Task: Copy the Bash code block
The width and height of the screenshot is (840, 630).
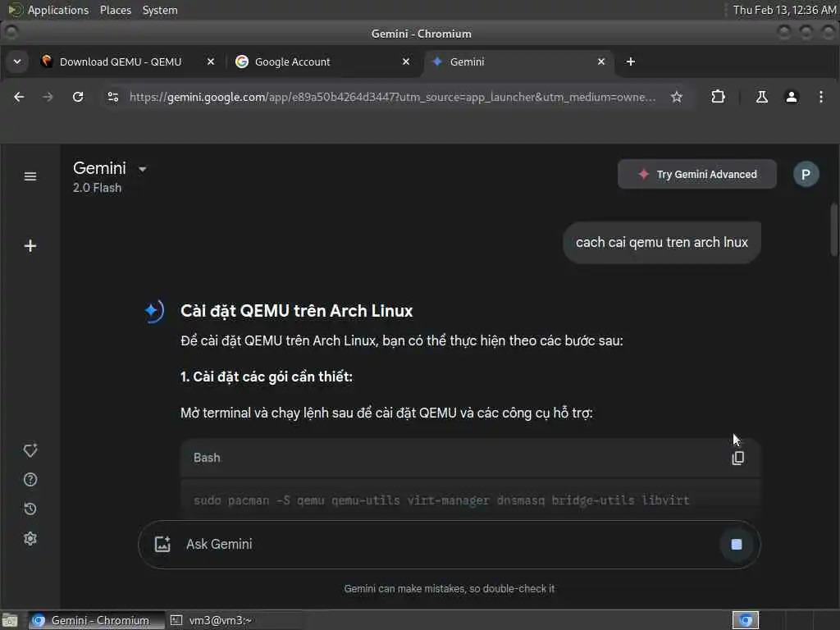Action: pyautogui.click(x=737, y=458)
